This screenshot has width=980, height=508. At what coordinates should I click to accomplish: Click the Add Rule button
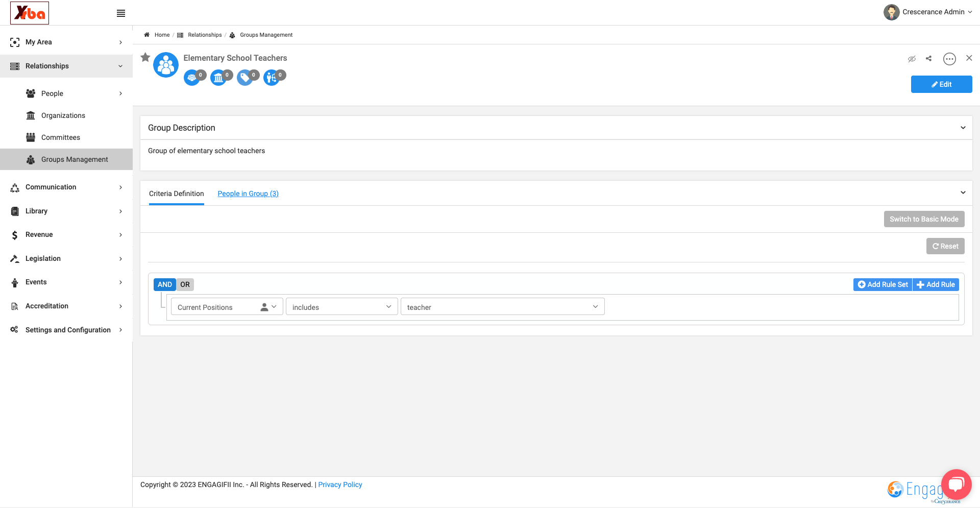(x=936, y=284)
